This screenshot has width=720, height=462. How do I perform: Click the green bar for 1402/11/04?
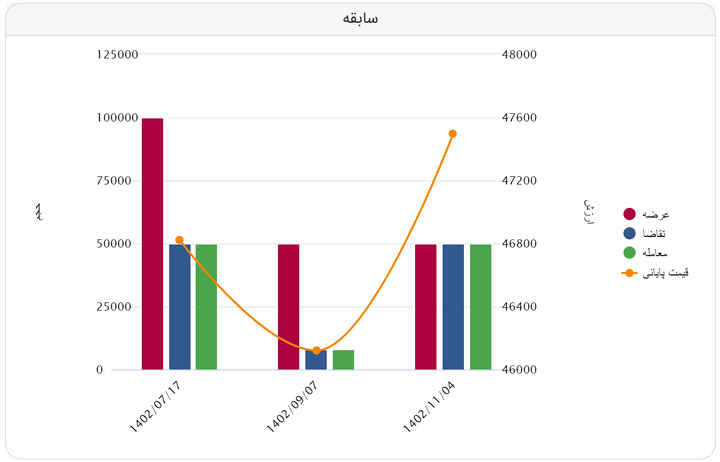coord(480,307)
